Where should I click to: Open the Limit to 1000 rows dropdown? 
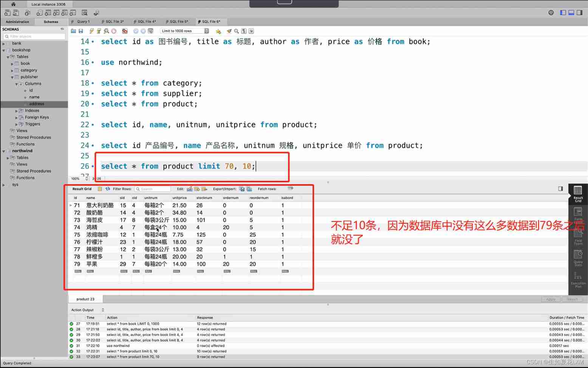click(184, 31)
